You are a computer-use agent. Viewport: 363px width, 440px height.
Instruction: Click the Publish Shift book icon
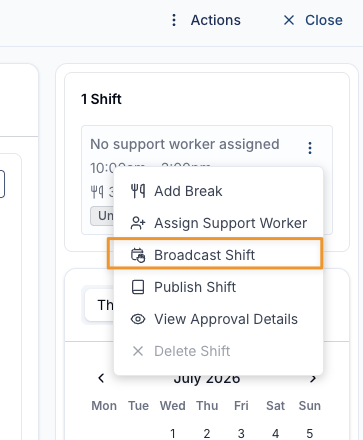[x=138, y=287]
